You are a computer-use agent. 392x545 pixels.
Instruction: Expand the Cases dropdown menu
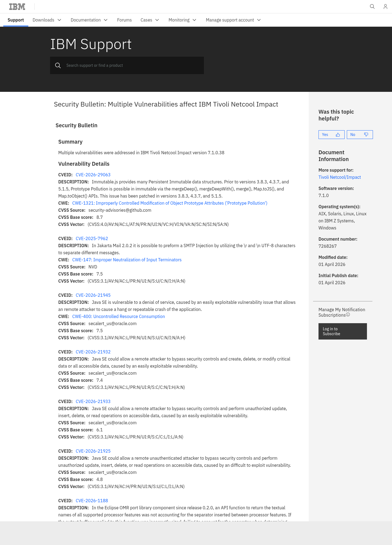[150, 20]
